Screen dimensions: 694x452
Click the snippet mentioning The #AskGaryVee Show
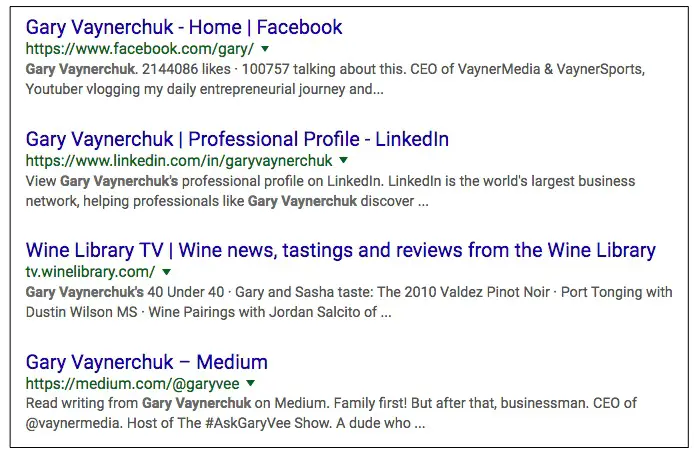[x=331, y=413]
